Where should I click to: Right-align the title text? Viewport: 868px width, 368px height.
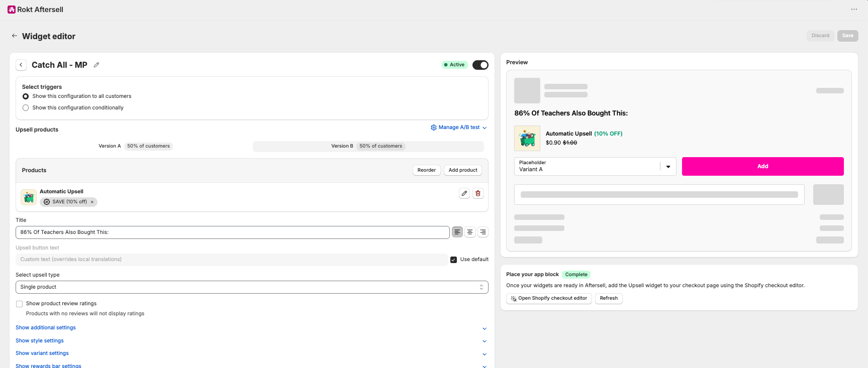[x=483, y=232]
